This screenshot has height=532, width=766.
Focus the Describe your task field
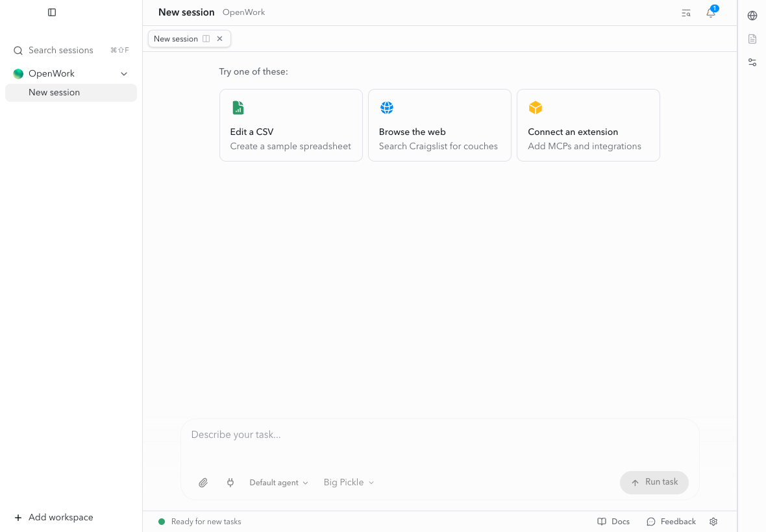[x=439, y=435]
